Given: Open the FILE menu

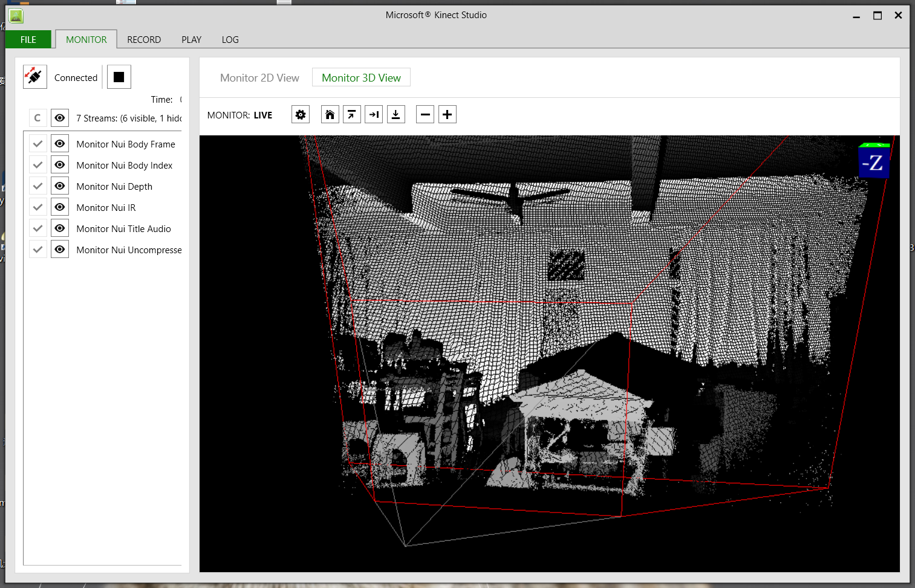Looking at the screenshot, I should (x=28, y=39).
